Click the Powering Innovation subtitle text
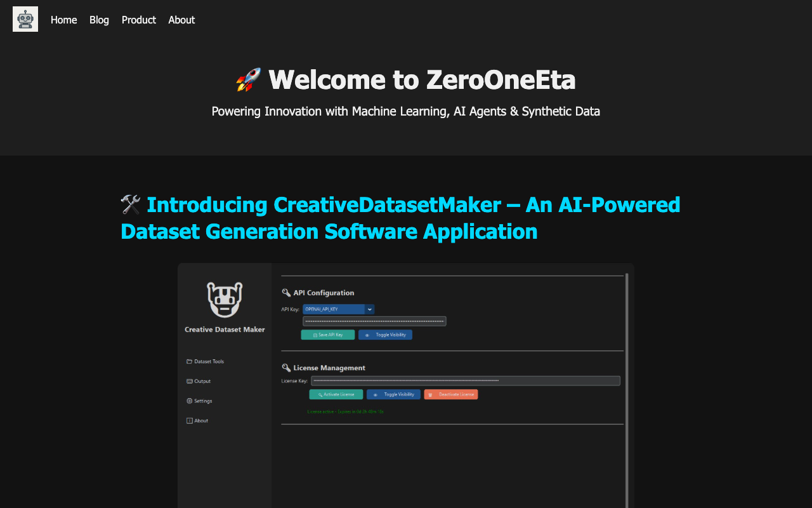This screenshot has width=812, height=508. 406,111
